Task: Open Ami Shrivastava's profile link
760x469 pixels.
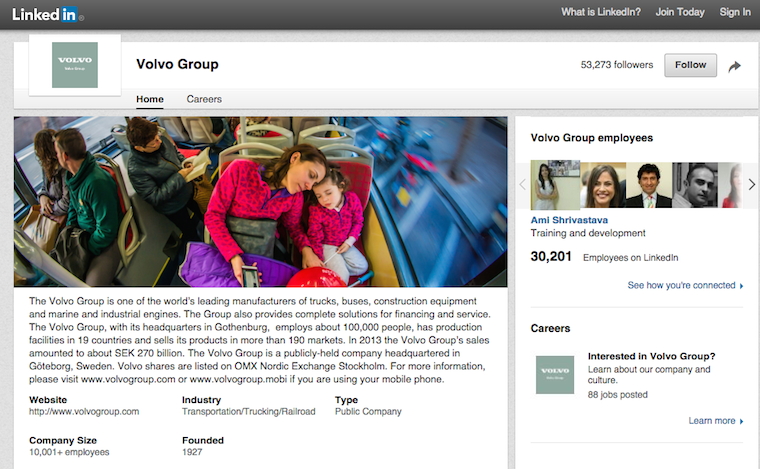Action: (x=569, y=220)
